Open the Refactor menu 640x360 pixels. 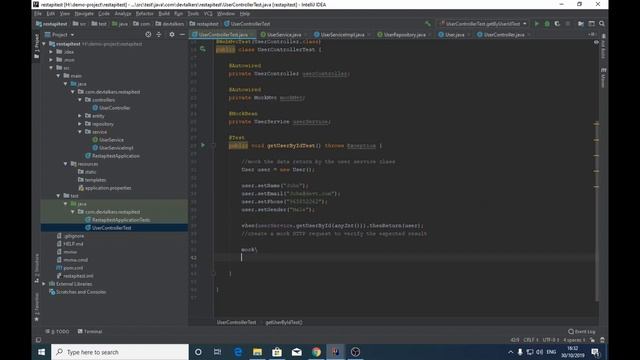[x=144, y=13]
